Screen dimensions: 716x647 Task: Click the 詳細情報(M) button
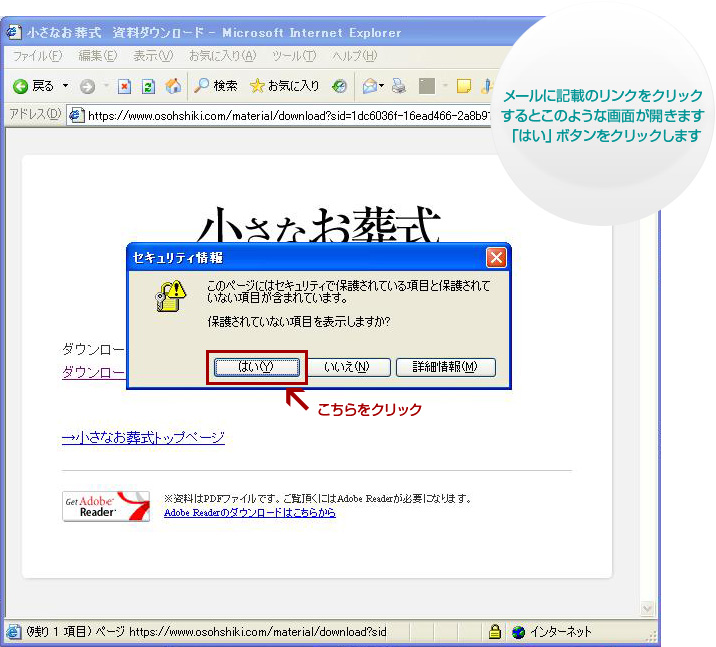point(445,367)
